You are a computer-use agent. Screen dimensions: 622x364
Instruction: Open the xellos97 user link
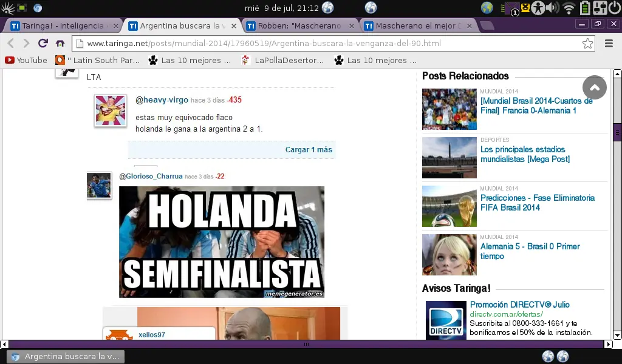(x=151, y=335)
